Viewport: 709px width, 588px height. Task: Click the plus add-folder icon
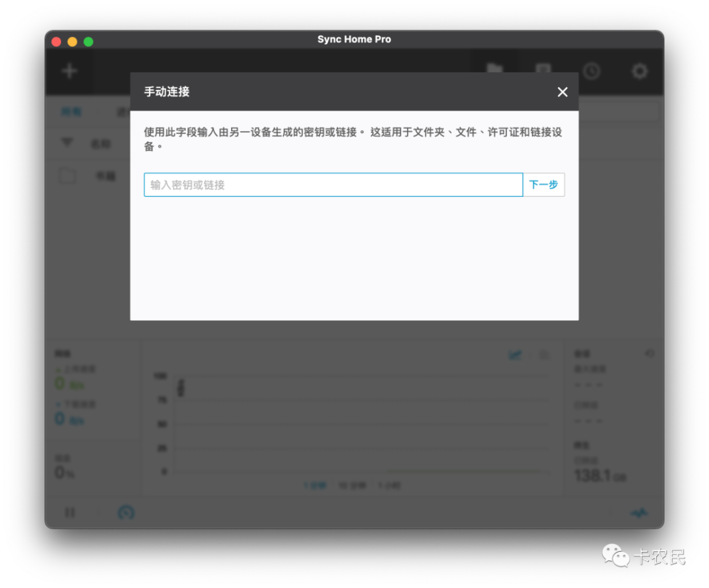click(69, 71)
